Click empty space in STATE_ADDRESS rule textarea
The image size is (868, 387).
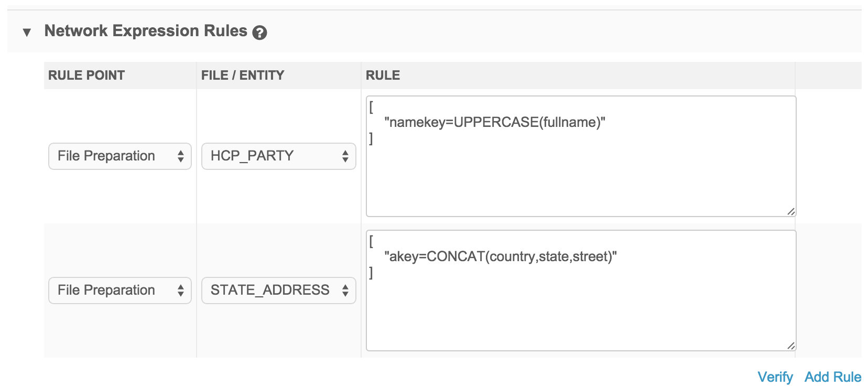pyautogui.click(x=577, y=315)
